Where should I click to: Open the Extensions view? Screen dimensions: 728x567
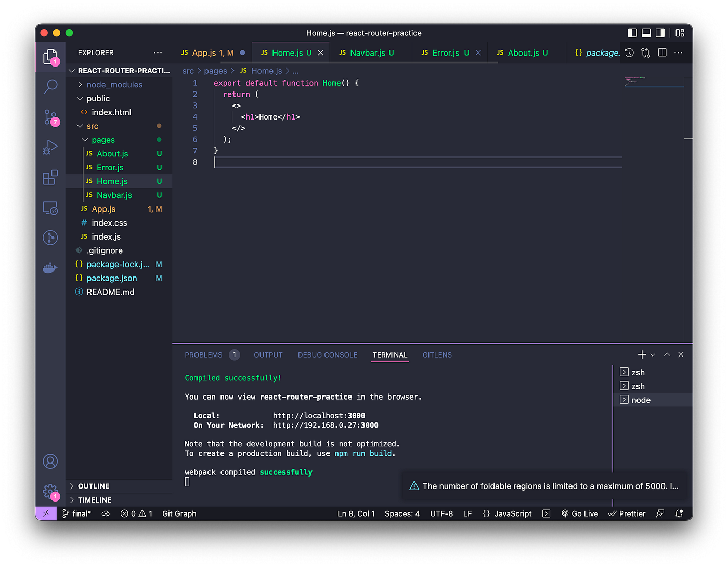50,177
